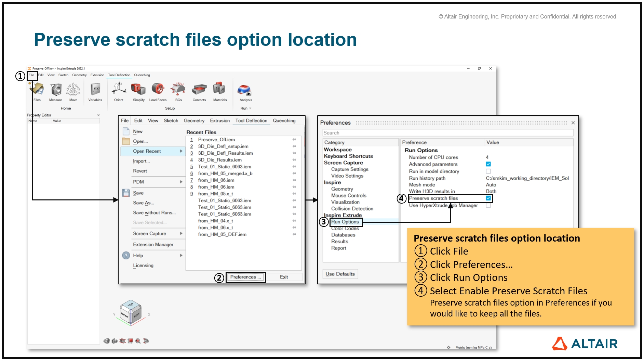Open the Extension Manager entry
The height and width of the screenshot is (361, 644).
[153, 244]
